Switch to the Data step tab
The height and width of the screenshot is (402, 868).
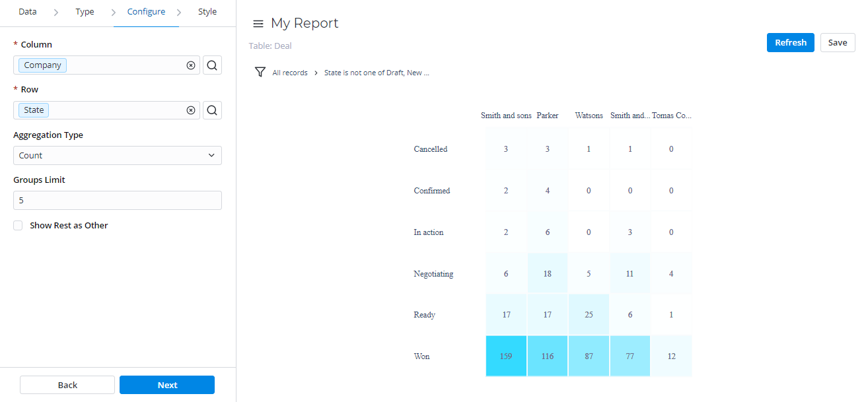[x=28, y=12]
